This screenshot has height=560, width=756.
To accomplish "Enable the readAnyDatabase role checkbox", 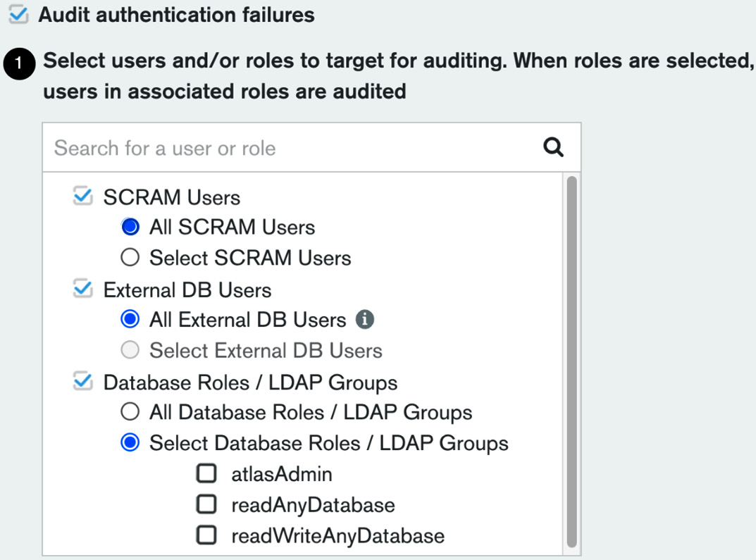I will coord(206,504).
